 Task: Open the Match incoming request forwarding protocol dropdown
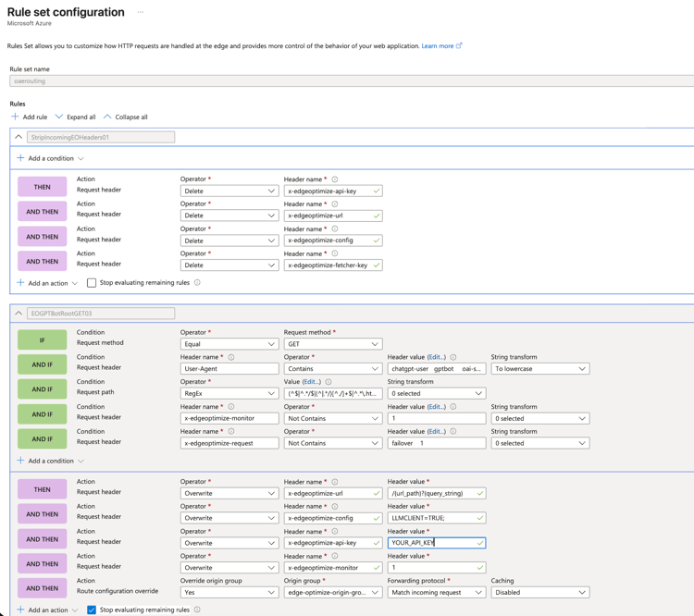(x=437, y=593)
